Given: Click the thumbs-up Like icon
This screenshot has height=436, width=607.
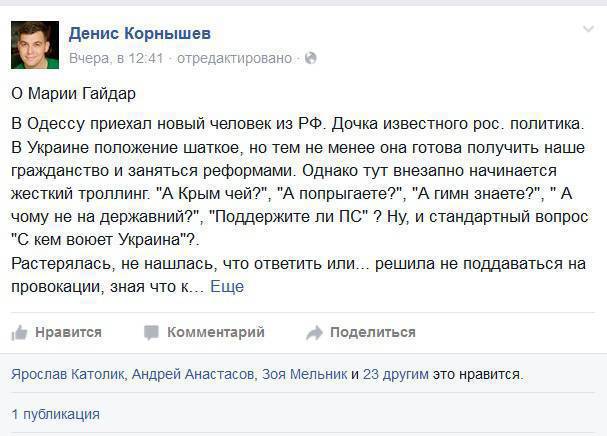Looking at the screenshot, I should coord(19,333).
